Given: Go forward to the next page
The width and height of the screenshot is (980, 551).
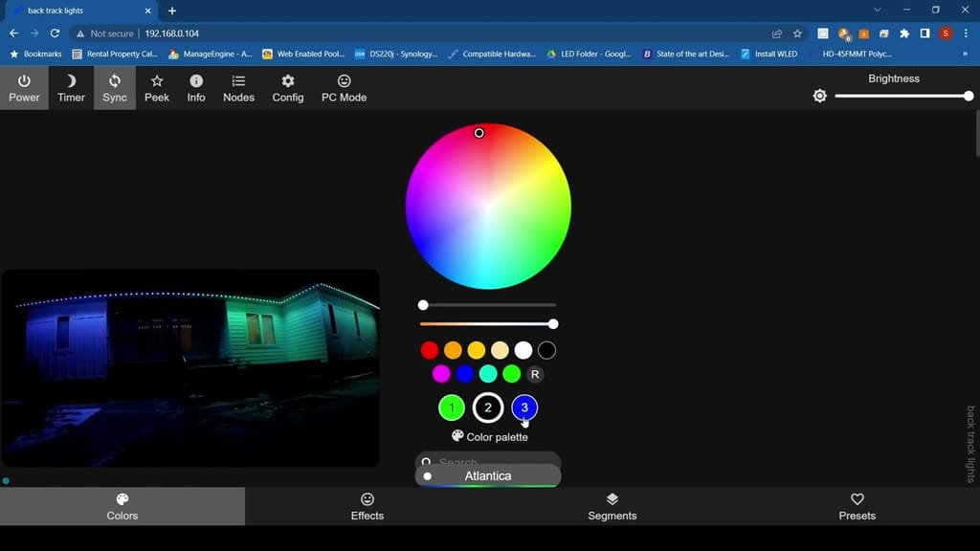Looking at the screenshot, I should click(34, 33).
